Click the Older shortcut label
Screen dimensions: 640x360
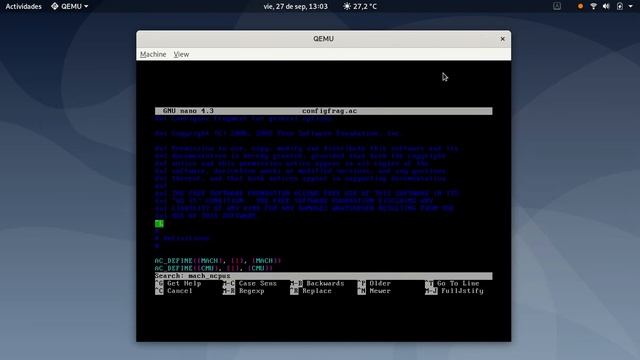[x=380, y=283]
